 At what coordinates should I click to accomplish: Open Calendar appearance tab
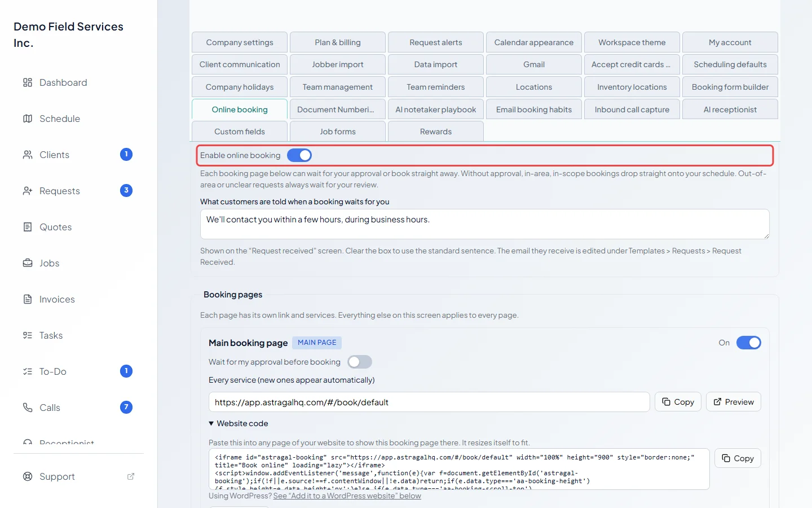click(x=534, y=42)
